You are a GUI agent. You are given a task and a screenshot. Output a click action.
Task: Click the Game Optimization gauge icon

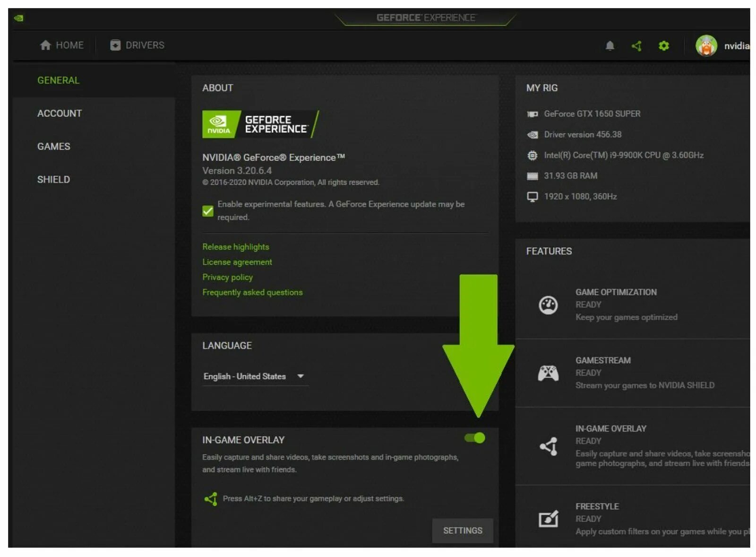point(548,305)
